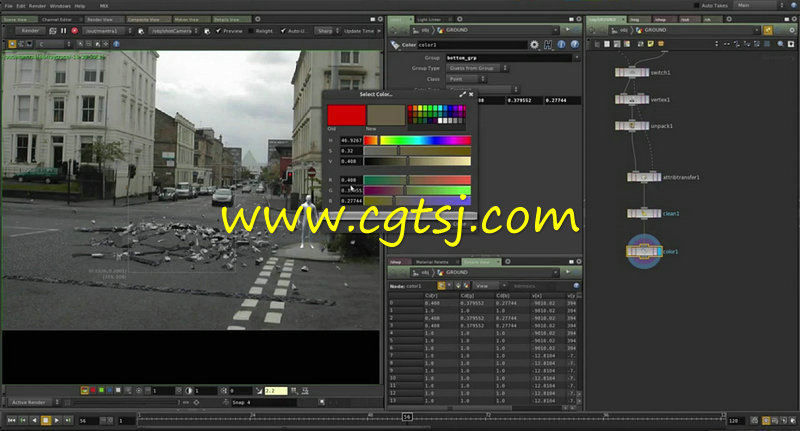This screenshot has height=431, width=800.
Task: Open the Sharp filter dropdown
Action: pos(327,31)
